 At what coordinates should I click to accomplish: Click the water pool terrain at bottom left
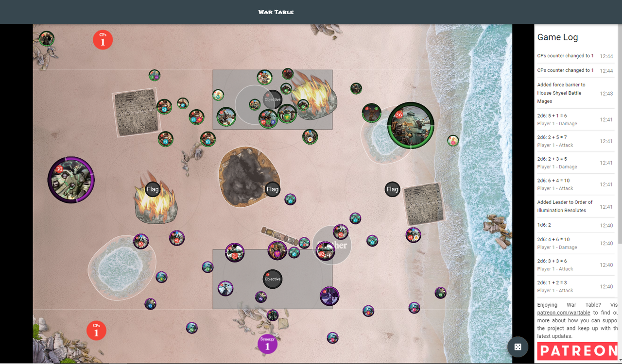pyautogui.click(x=121, y=267)
